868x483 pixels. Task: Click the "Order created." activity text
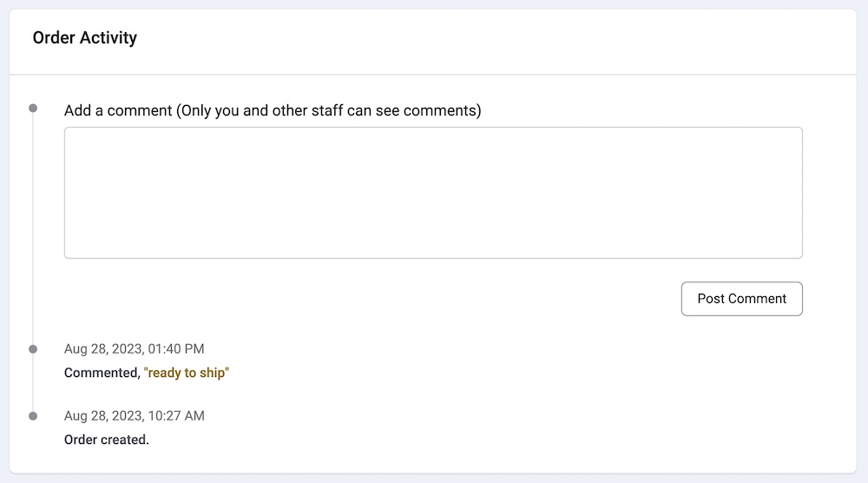click(107, 440)
